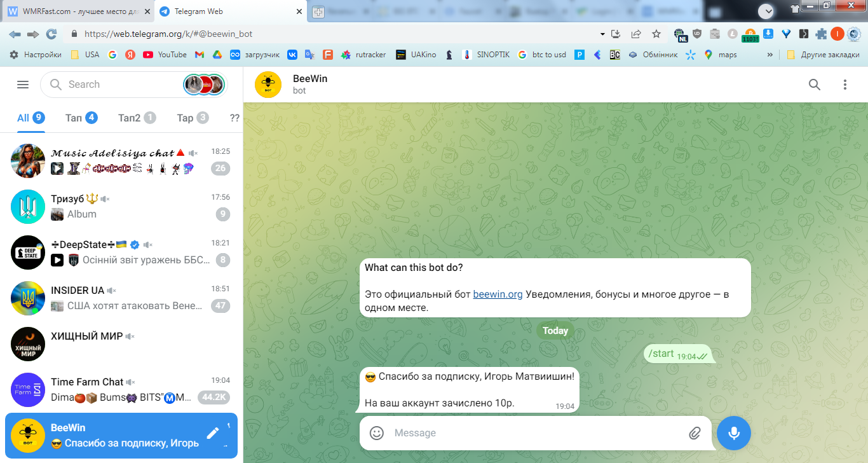
Task: Click the BeeWin bot avatar in chat header
Action: [x=268, y=85]
